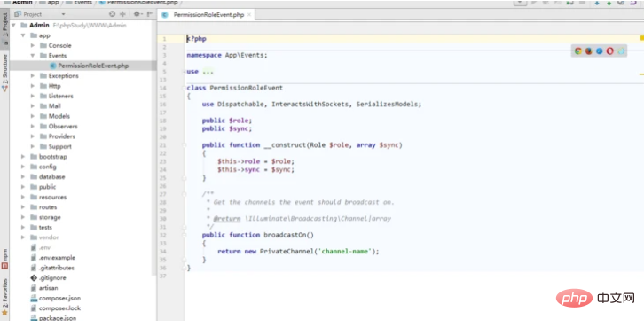Open page in Internet Explorer icon
644x327 pixels.
(621, 51)
